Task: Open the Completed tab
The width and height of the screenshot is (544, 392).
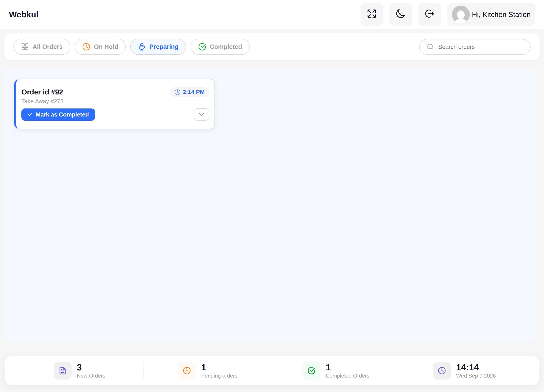Action: point(220,47)
